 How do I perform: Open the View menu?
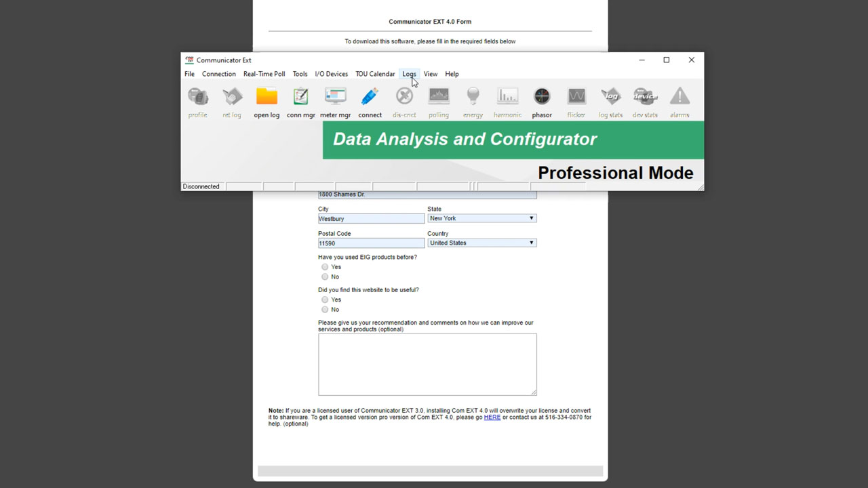point(431,74)
